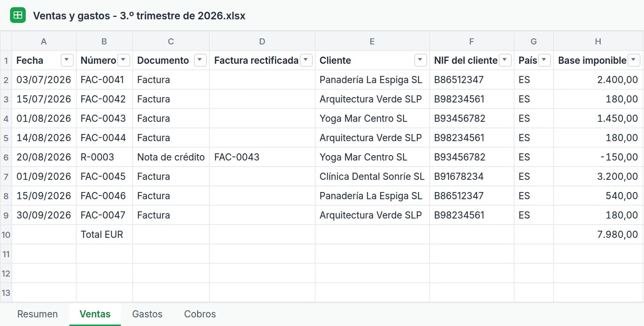This screenshot has width=644, height=326.
Task: Select row 10 header
Action: (x=6, y=235)
